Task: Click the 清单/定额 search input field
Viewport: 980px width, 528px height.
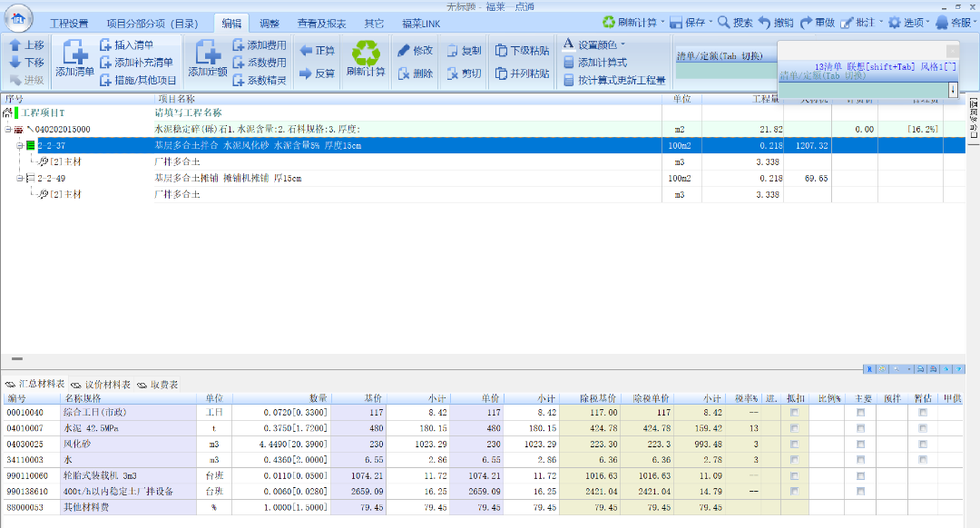Action: [x=864, y=90]
